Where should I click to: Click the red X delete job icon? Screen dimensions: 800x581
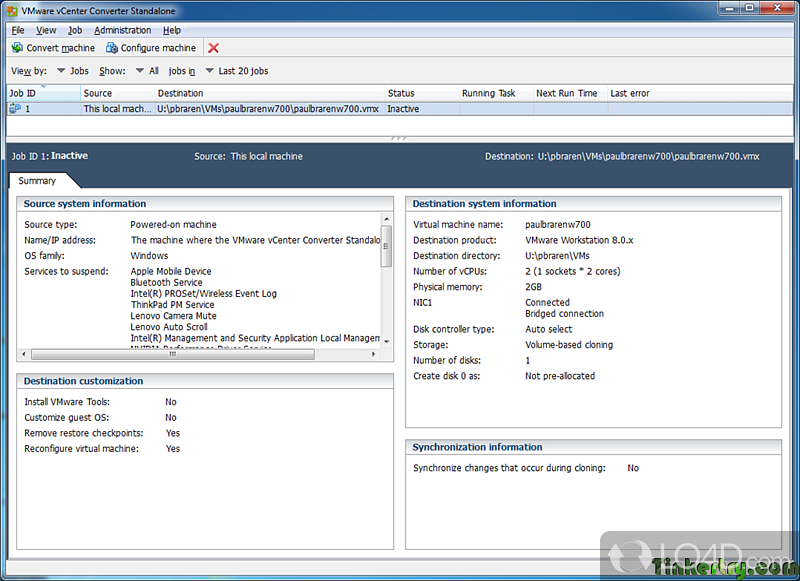click(213, 48)
